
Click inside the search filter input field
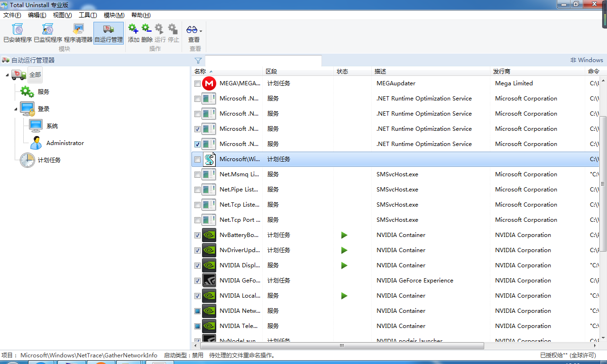[263, 60]
